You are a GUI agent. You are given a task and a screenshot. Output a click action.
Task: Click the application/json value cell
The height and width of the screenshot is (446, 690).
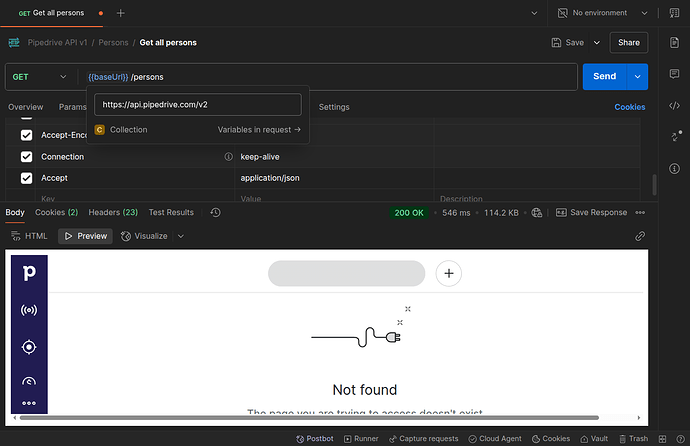(x=334, y=178)
